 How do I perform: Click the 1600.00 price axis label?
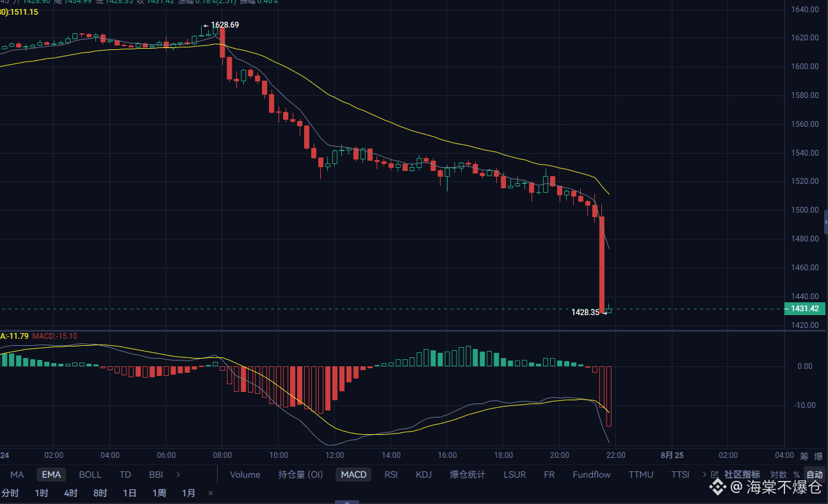[804, 67]
